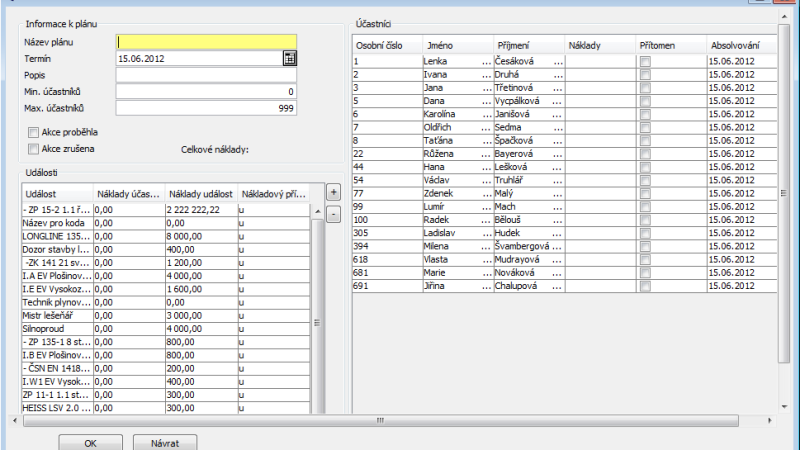Click the minus button beside Události table
The width and height of the screenshot is (800, 450).
[x=334, y=212]
